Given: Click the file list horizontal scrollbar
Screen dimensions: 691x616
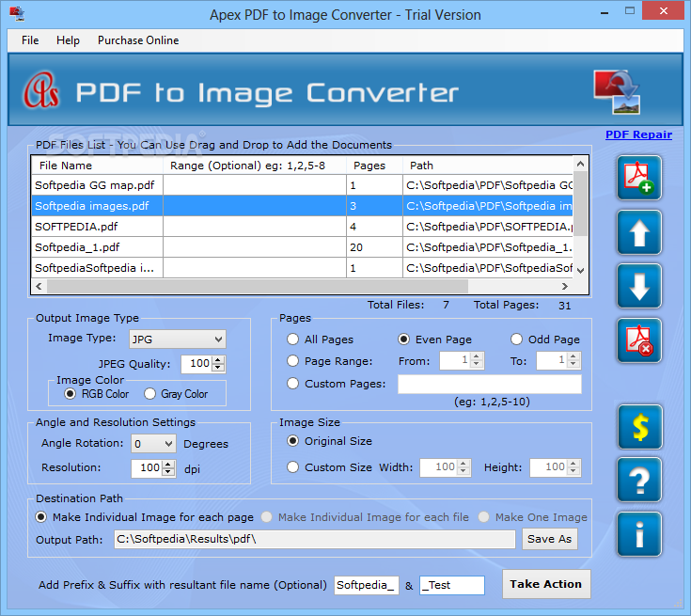Looking at the screenshot, I should tap(258, 286).
